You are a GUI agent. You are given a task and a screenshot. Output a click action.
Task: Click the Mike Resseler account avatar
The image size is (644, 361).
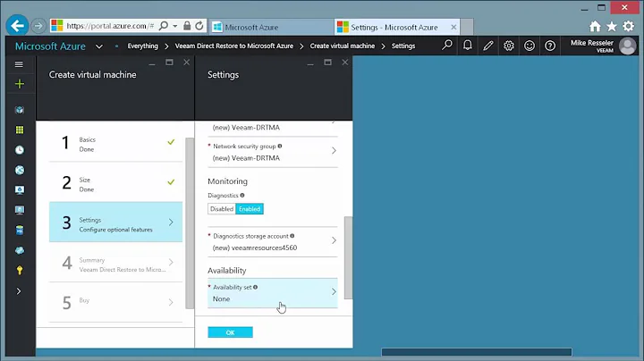627,46
